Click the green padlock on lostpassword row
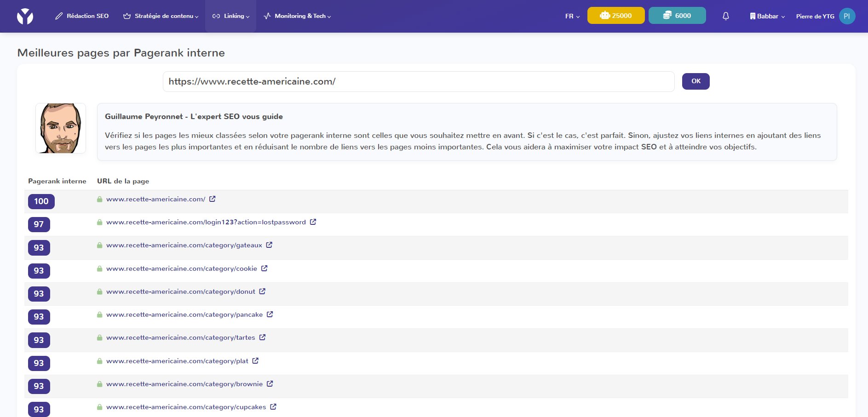The image size is (868, 417). (99, 222)
